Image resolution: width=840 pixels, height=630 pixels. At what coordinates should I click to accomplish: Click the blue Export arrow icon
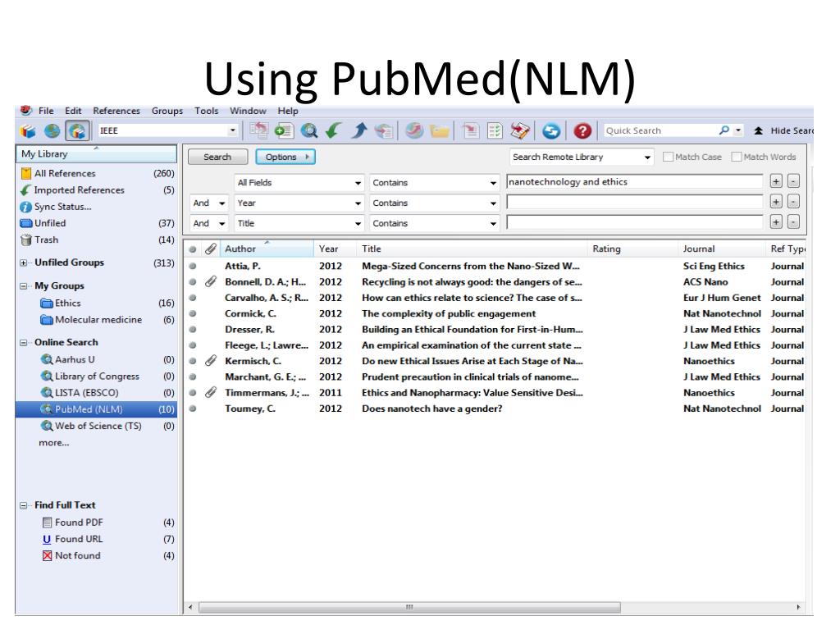coord(359,130)
